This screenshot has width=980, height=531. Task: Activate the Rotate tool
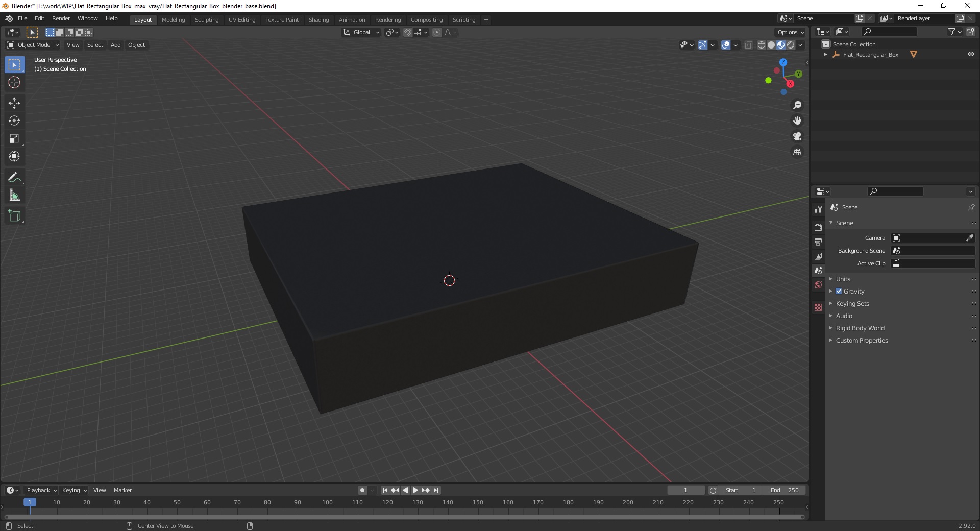click(x=14, y=121)
